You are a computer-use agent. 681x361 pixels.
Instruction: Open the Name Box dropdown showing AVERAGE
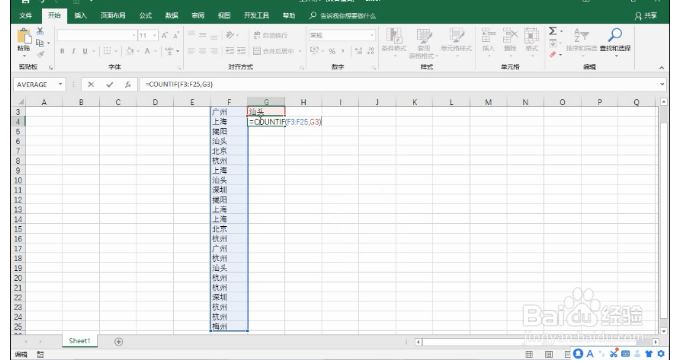point(60,85)
